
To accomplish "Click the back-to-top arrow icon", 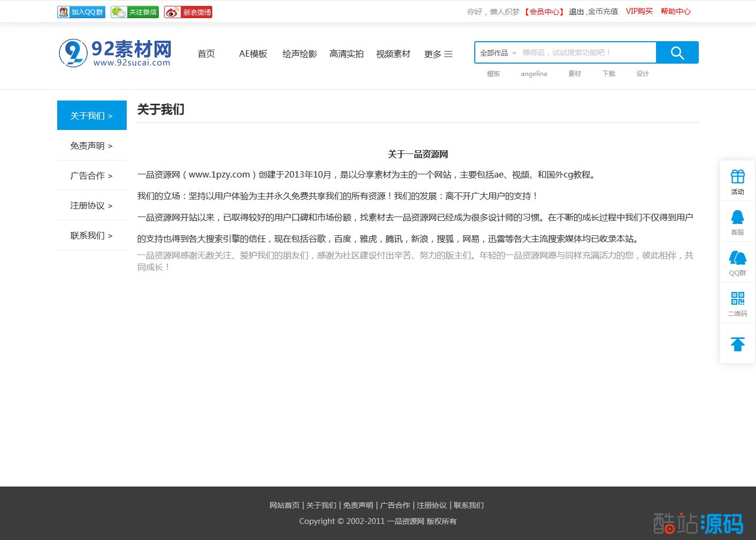I will coord(737,344).
